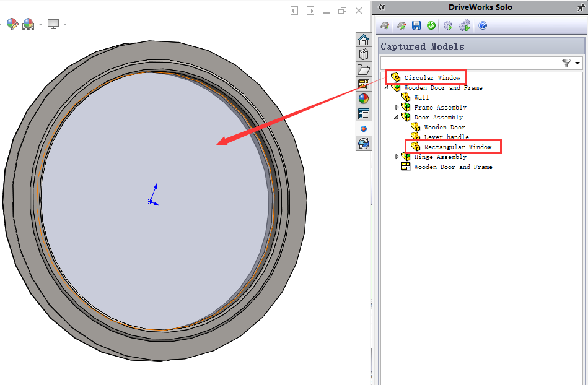Click the single gear run icon
Image resolution: width=588 pixels, height=385 pixels.
coord(448,25)
